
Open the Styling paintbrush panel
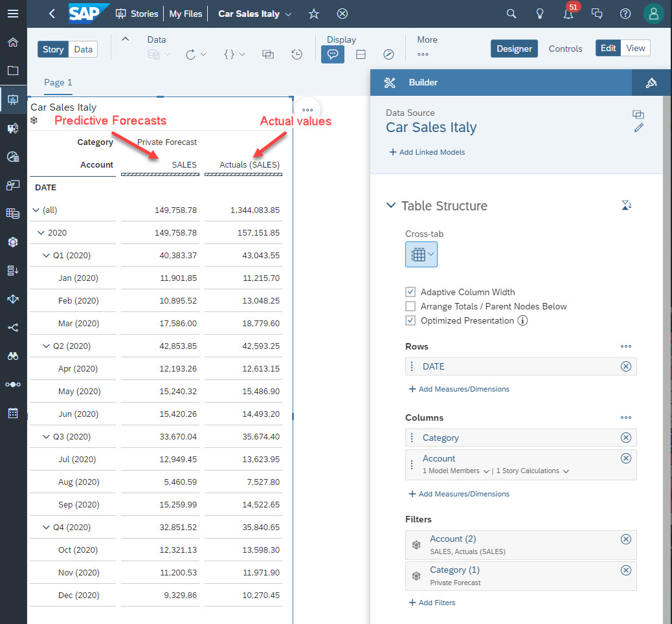coord(651,83)
